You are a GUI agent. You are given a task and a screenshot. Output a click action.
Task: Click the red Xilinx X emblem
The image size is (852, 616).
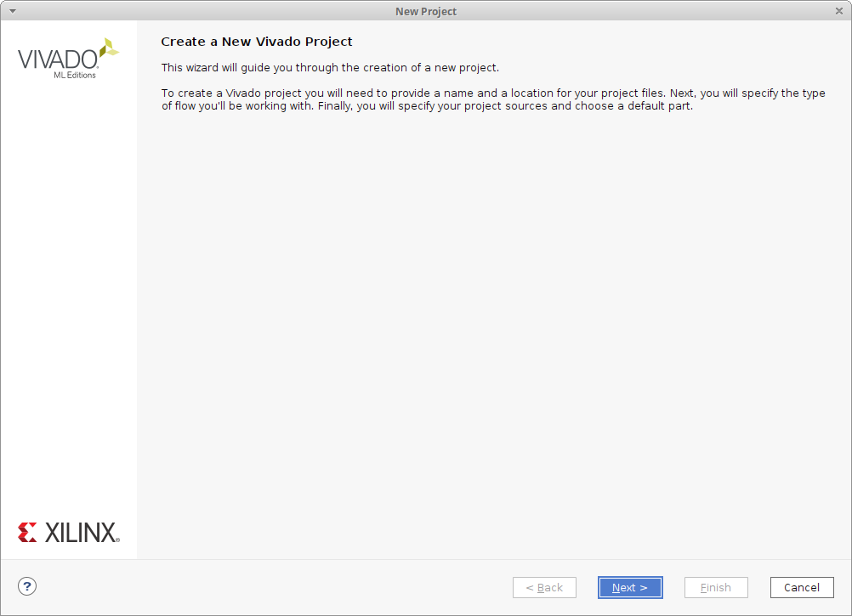click(x=27, y=533)
